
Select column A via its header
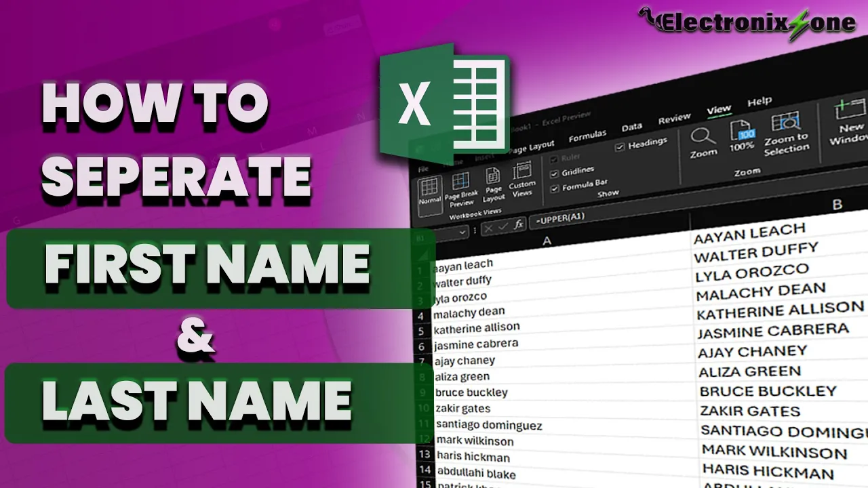547,241
